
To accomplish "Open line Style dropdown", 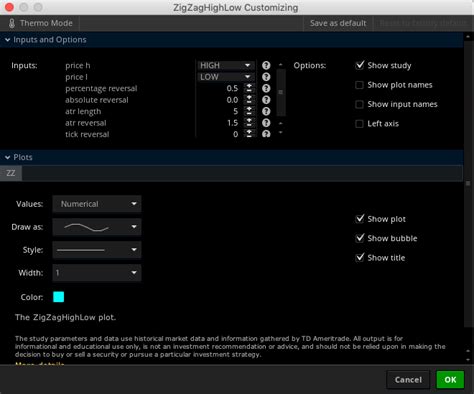I will pyautogui.click(x=97, y=250).
